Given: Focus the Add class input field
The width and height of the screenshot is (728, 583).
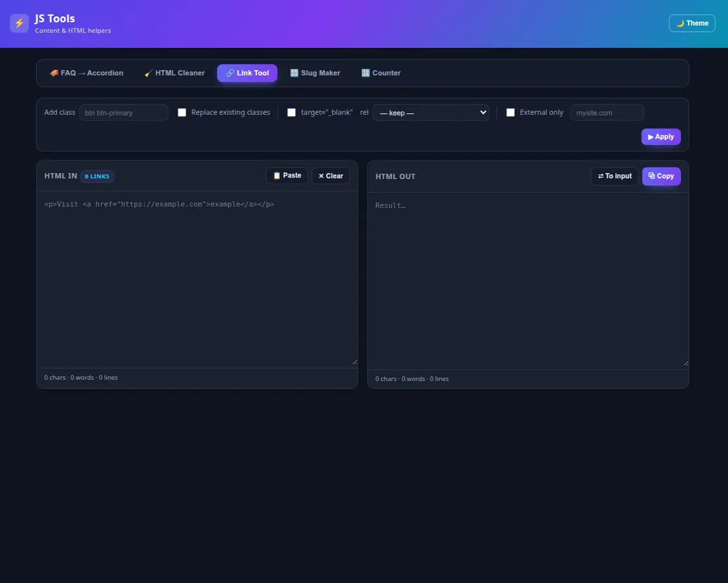Looking at the screenshot, I should pyautogui.click(x=124, y=113).
